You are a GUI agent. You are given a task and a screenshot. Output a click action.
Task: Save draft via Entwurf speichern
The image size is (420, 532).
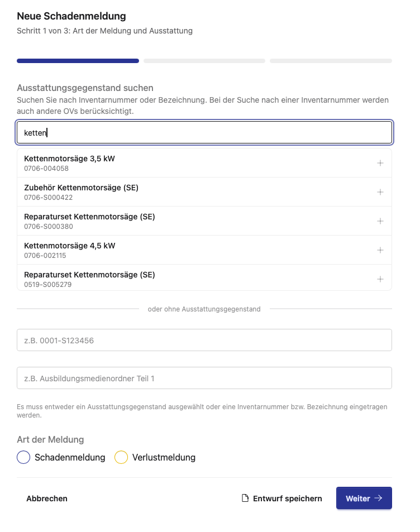pyautogui.click(x=287, y=498)
